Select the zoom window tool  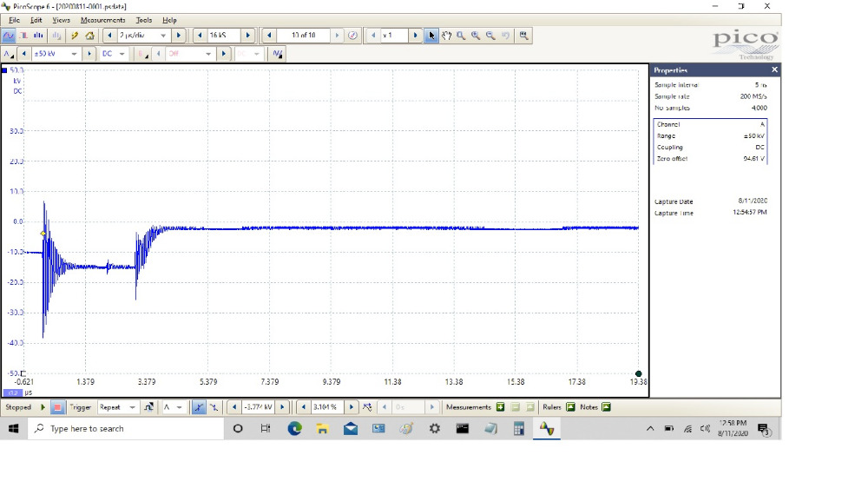tap(461, 36)
